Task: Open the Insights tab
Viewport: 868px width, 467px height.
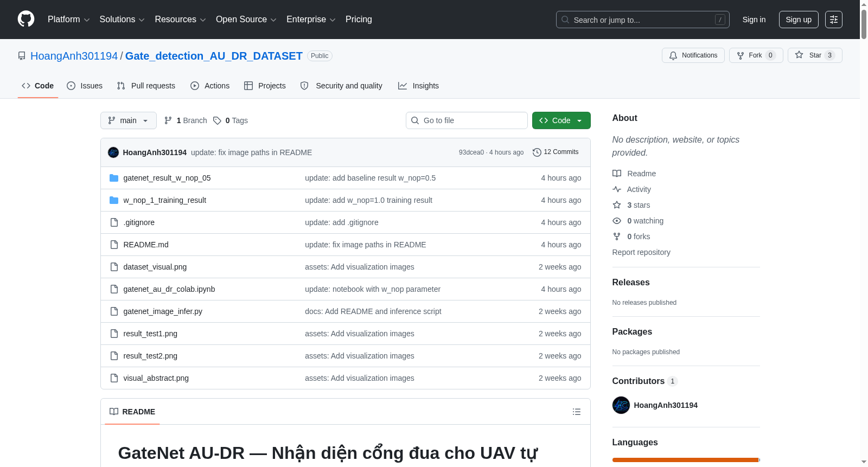Action: click(418, 86)
